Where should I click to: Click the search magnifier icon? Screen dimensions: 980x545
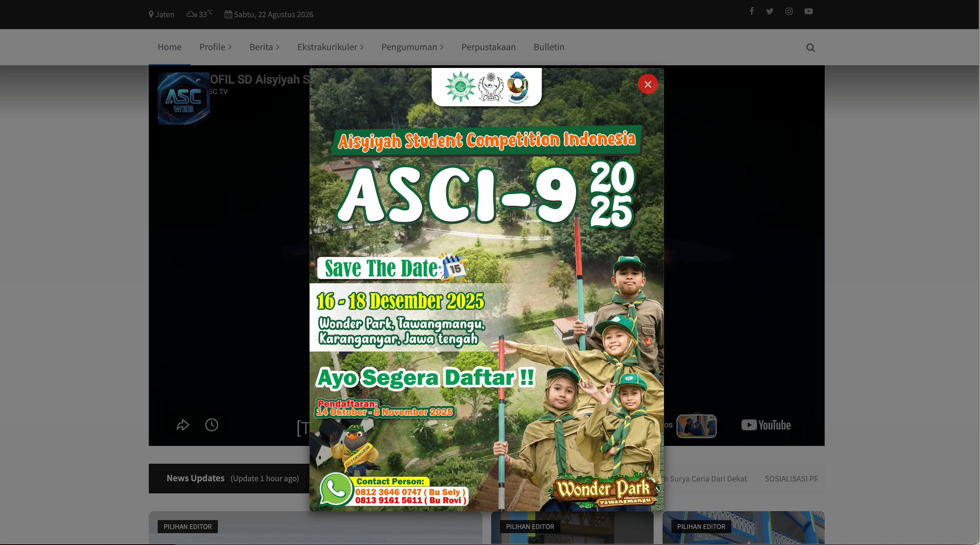click(810, 47)
